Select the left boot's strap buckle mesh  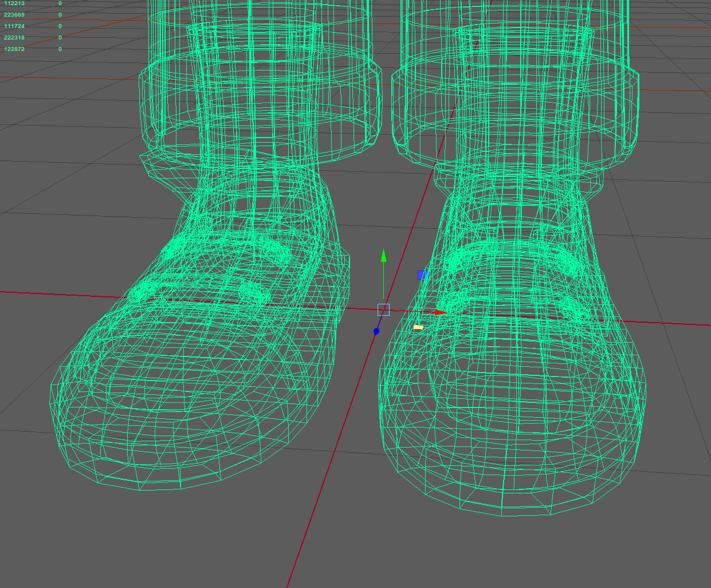point(201,287)
